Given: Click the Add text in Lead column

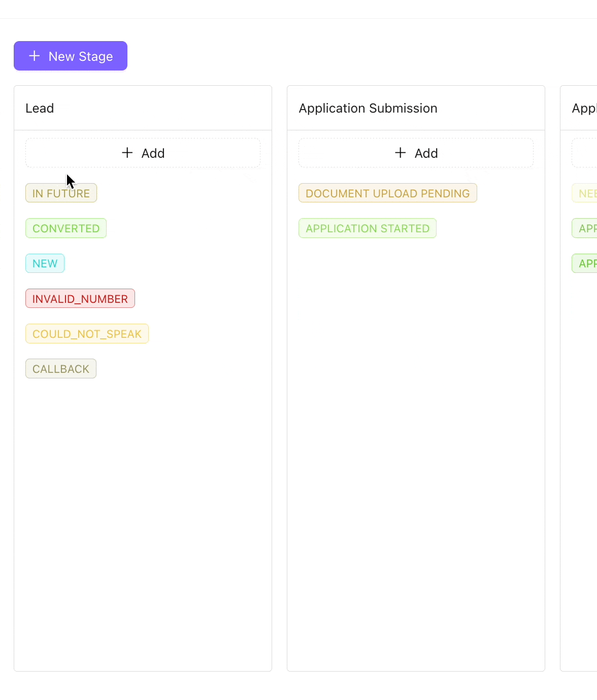Looking at the screenshot, I should [x=153, y=153].
